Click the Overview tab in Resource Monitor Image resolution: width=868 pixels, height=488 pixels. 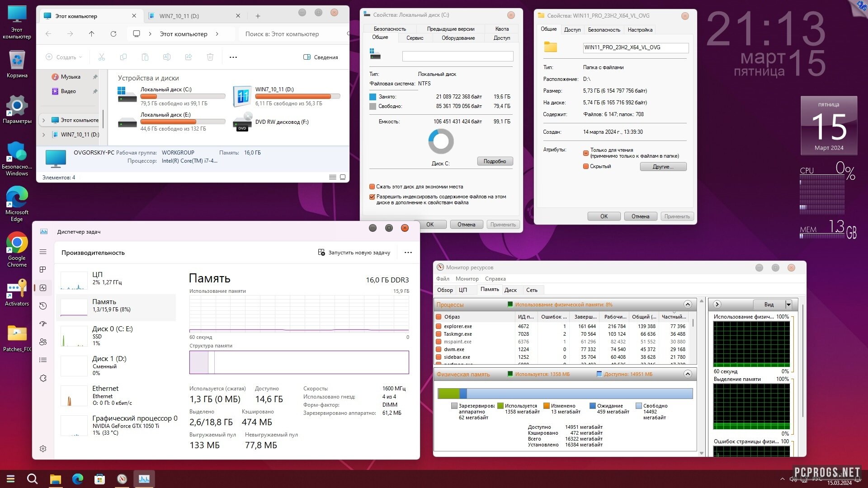445,290
